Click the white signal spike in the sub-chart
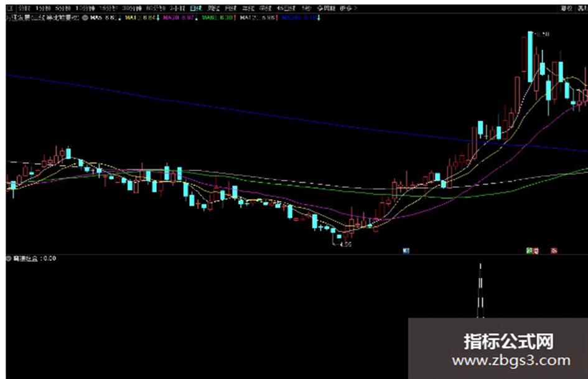Image resolution: width=588 pixels, height=379 pixels. [480, 291]
